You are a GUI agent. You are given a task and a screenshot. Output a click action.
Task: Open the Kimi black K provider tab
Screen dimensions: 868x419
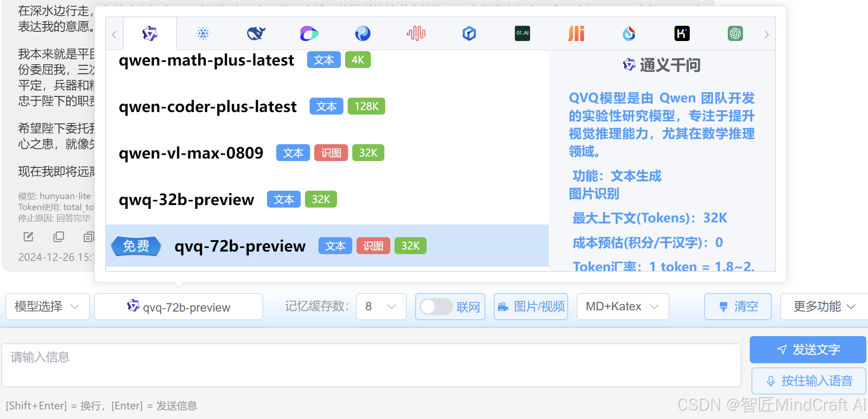click(682, 33)
